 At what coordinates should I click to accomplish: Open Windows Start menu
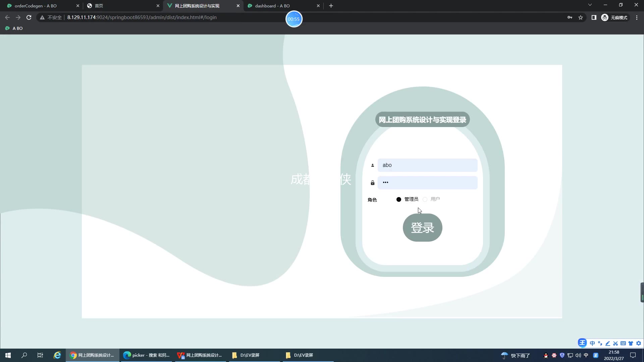[x=8, y=355]
